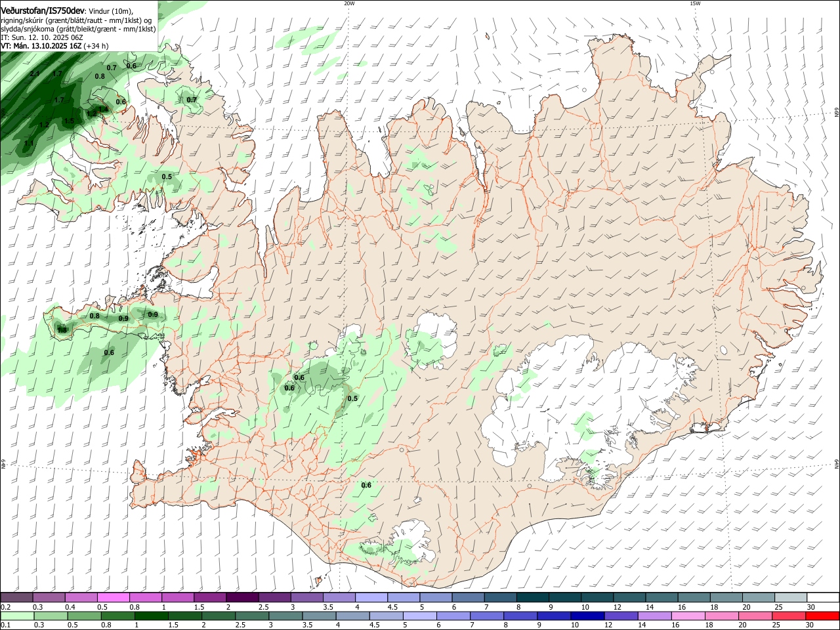
Task: Pick the deep blue 10–12 rain swatch
Action: [588, 616]
